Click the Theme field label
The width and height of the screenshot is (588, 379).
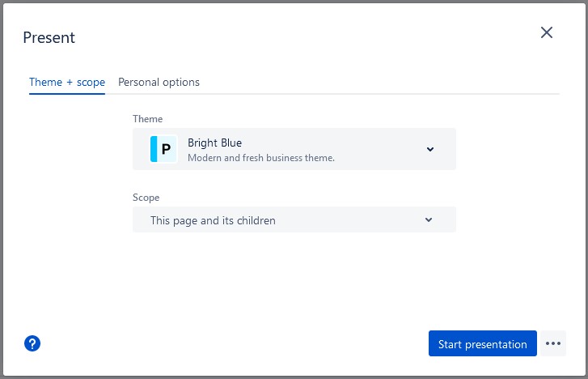(147, 119)
